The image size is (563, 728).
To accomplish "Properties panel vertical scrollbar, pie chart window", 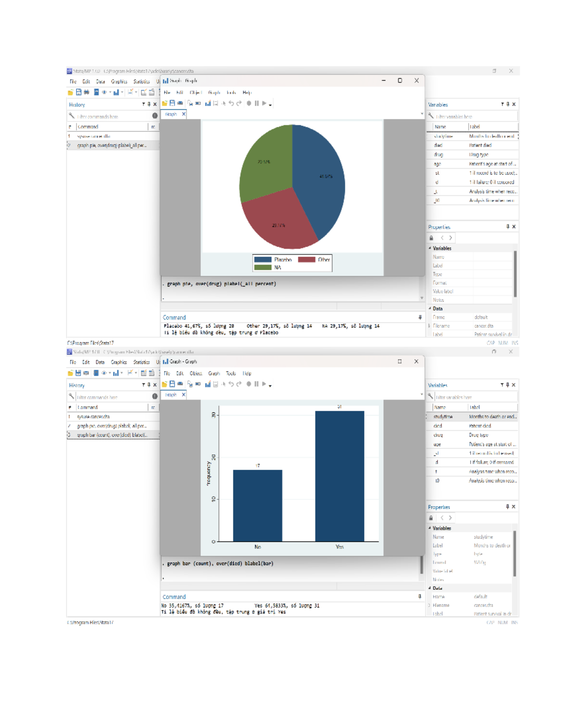I will tap(515, 274).
